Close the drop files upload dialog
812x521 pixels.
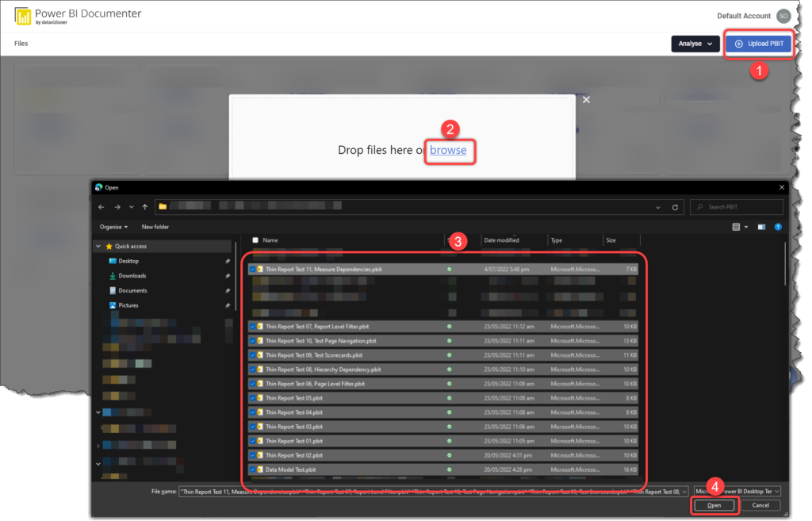[x=586, y=99]
